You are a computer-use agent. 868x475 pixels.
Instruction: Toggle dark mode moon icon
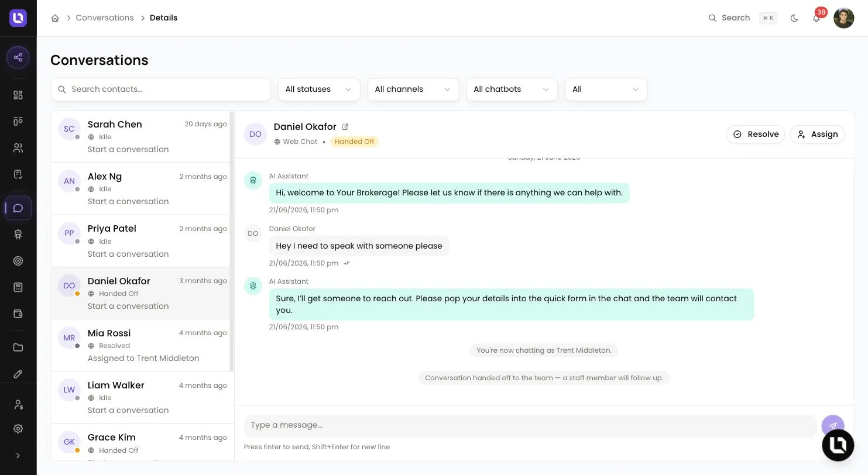pyautogui.click(x=794, y=18)
